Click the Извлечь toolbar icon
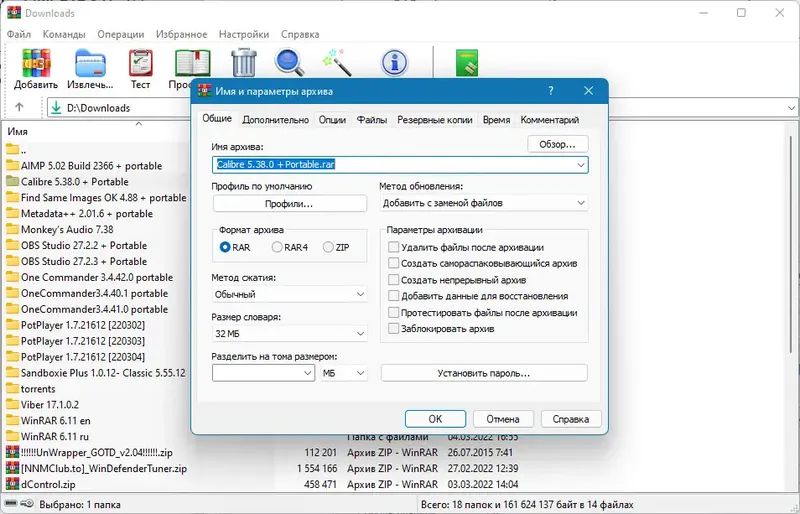This screenshot has width=800, height=514. pos(90,63)
